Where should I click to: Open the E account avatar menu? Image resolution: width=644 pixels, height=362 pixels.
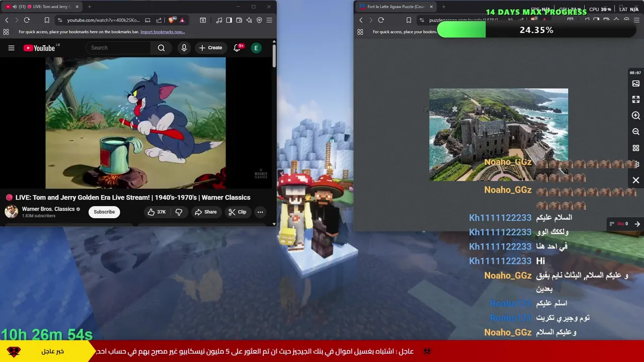(256, 48)
